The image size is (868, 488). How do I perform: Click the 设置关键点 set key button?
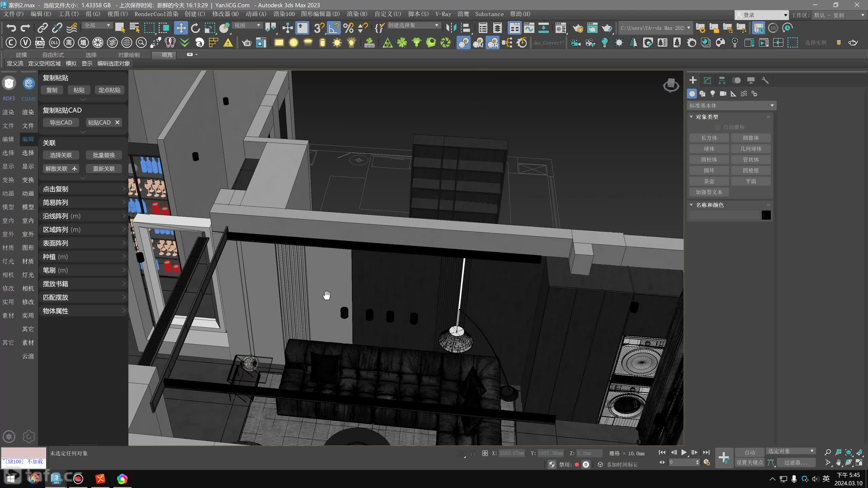(x=750, y=462)
